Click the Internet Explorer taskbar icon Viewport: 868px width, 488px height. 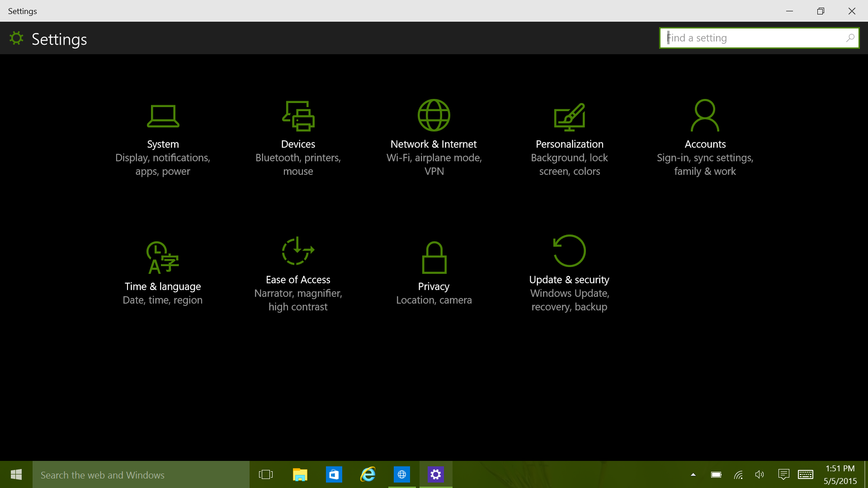[x=368, y=475]
